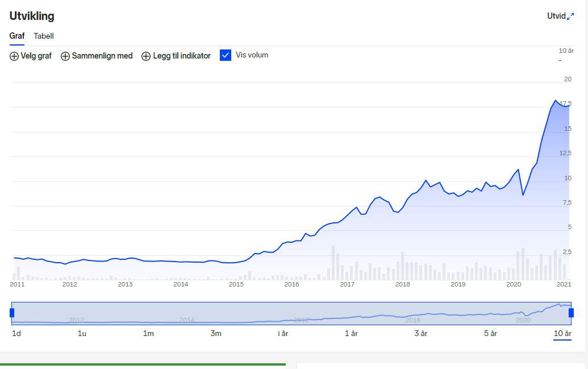Choose the 1m time period
The height and width of the screenshot is (369, 588).
tap(148, 333)
